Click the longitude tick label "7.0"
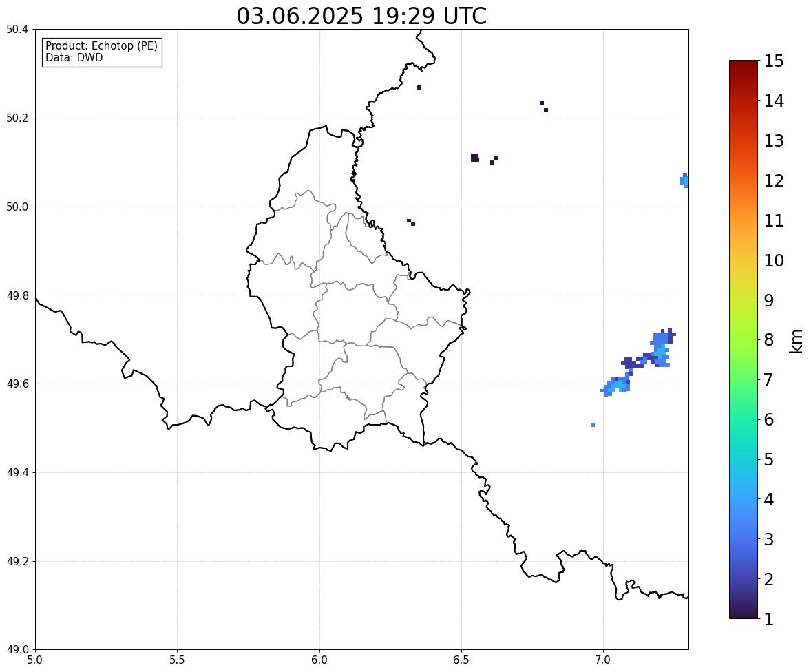This screenshot has height=672, width=811. [603, 660]
